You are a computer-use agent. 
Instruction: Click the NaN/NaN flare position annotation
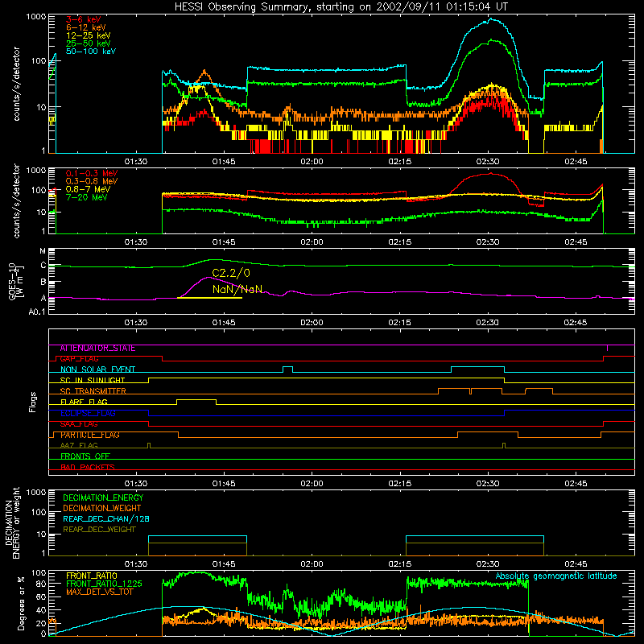(x=237, y=289)
